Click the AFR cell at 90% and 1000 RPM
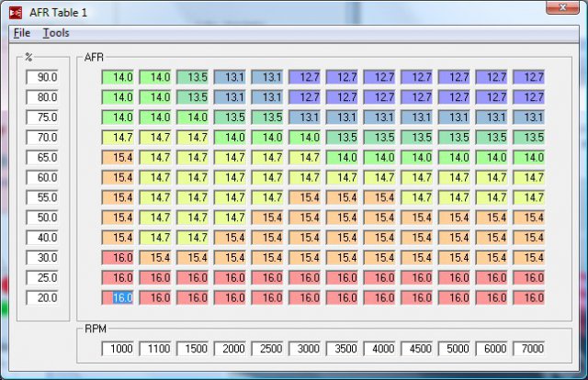Screen dimensions: 588x380 [x=118, y=78]
